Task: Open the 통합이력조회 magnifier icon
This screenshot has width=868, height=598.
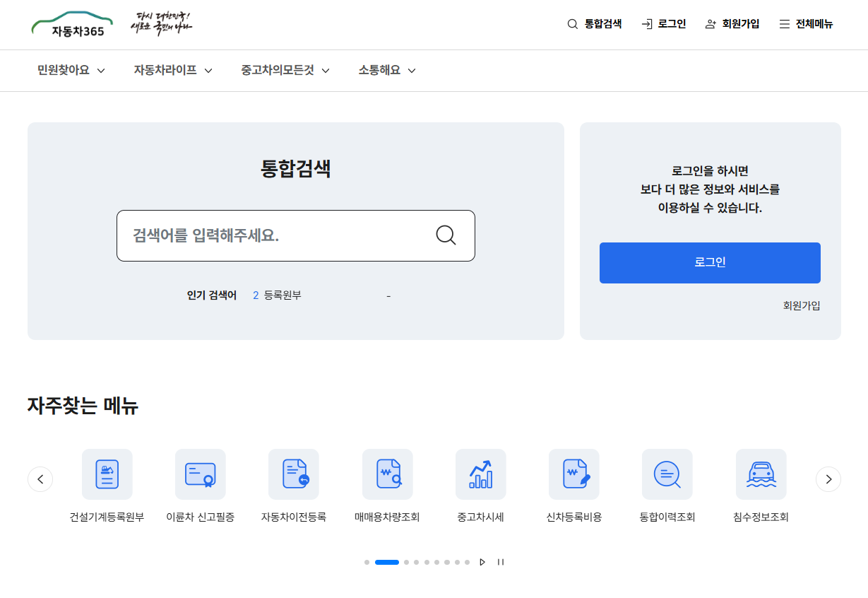Action: (x=667, y=474)
